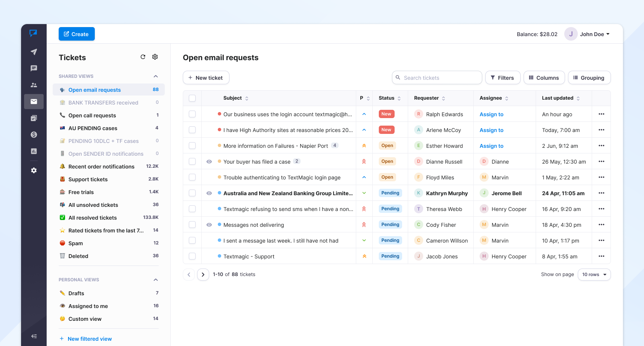Image resolution: width=644 pixels, height=346 pixels.
Task: Open row actions for Arlene McCoy ticket
Action: point(601,130)
